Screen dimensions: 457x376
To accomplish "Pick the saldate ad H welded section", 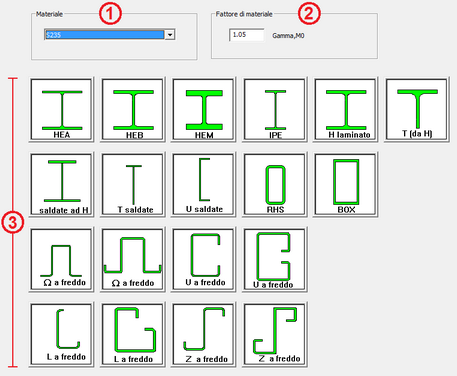I will [x=61, y=185].
